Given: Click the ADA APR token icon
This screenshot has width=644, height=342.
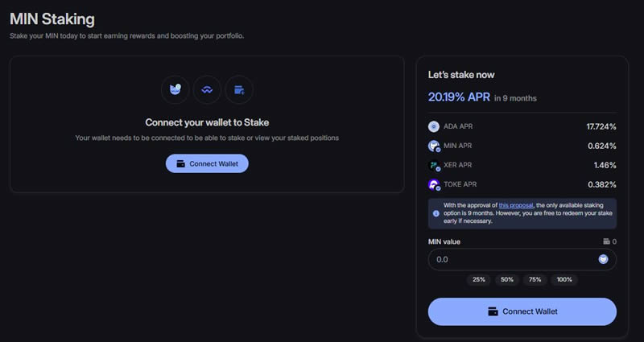Looking at the screenshot, I should [x=434, y=126].
